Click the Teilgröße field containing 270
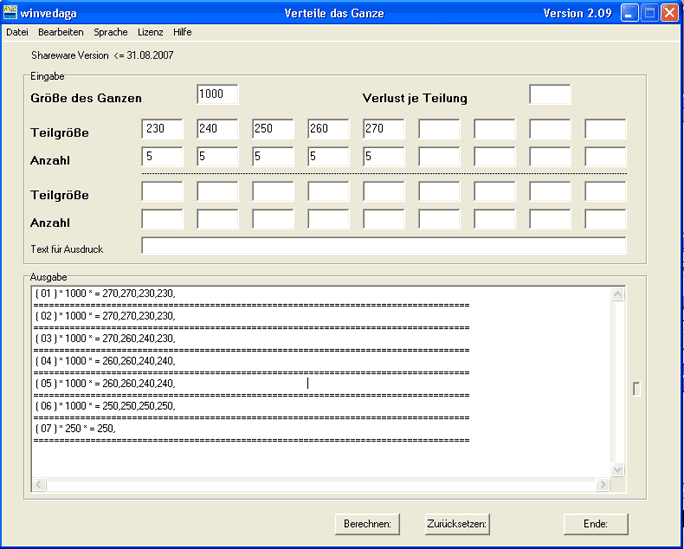This screenshot has height=549, width=684. (383, 129)
